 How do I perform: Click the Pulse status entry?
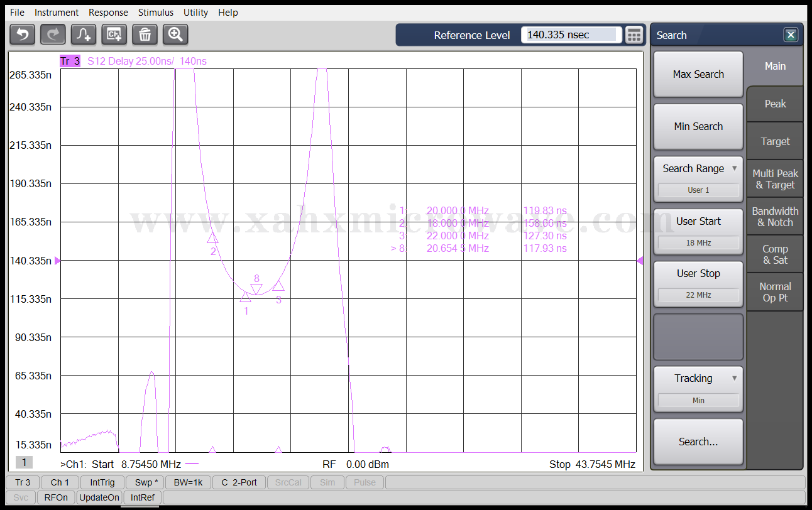(365, 482)
